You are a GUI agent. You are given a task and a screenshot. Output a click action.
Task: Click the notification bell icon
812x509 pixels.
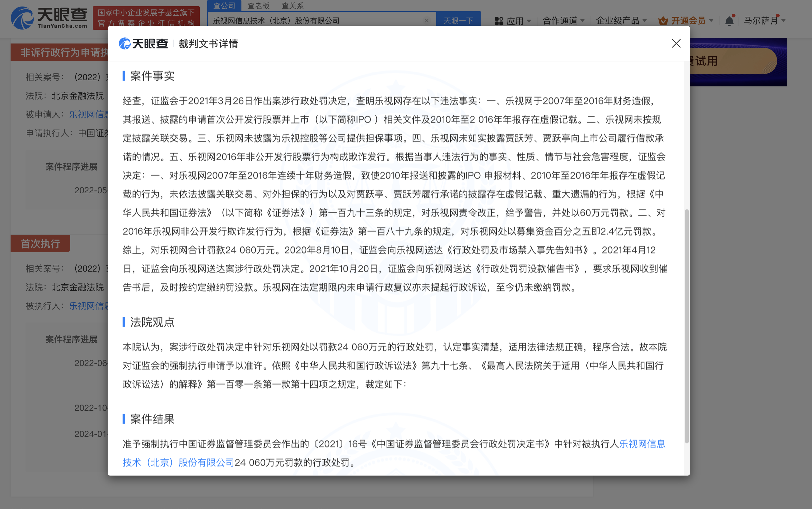[729, 21]
